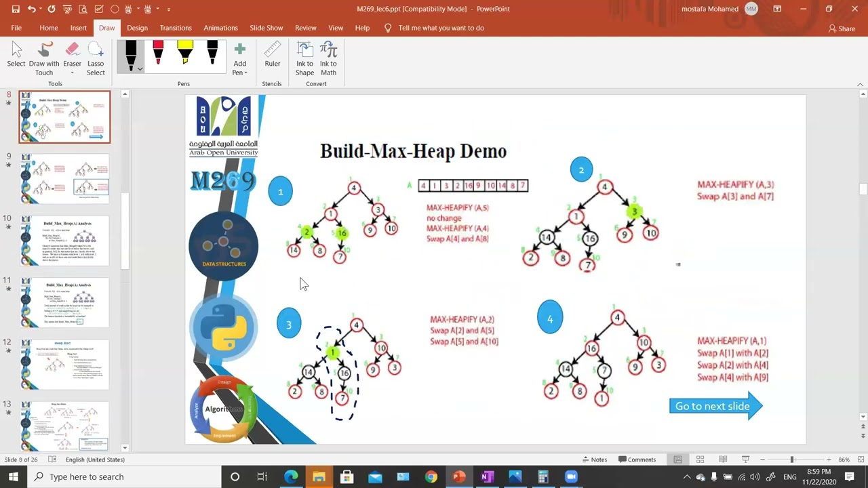This screenshot has width=868, height=488.
Task: Collapse the ribbon with the chevron
Action: click(x=861, y=84)
